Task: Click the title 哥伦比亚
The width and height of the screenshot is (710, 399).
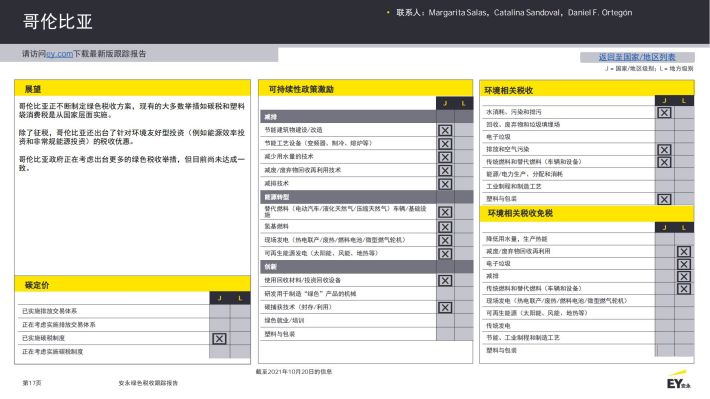Action: (58, 21)
